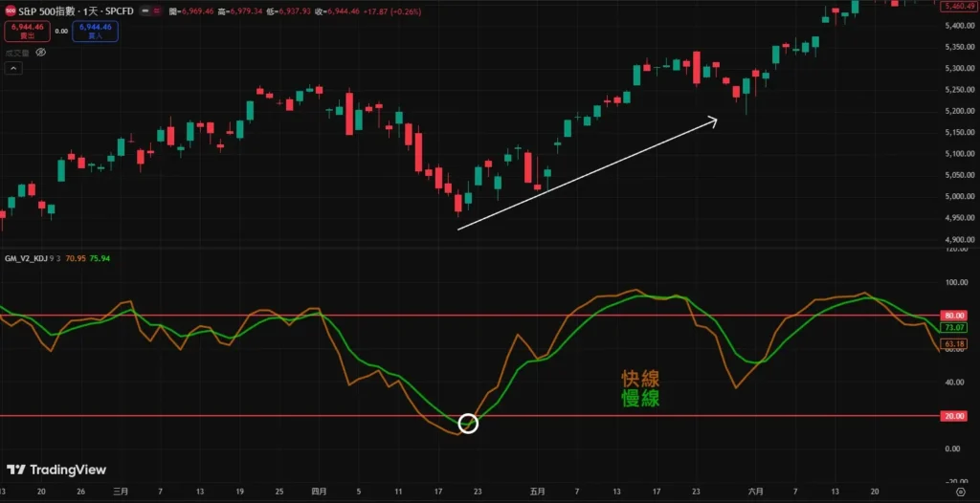Screen dimensions: 980x503
Task: Open the GM_V2_KDJ indicator legend
Action: pyautogui.click(x=25, y=258)
